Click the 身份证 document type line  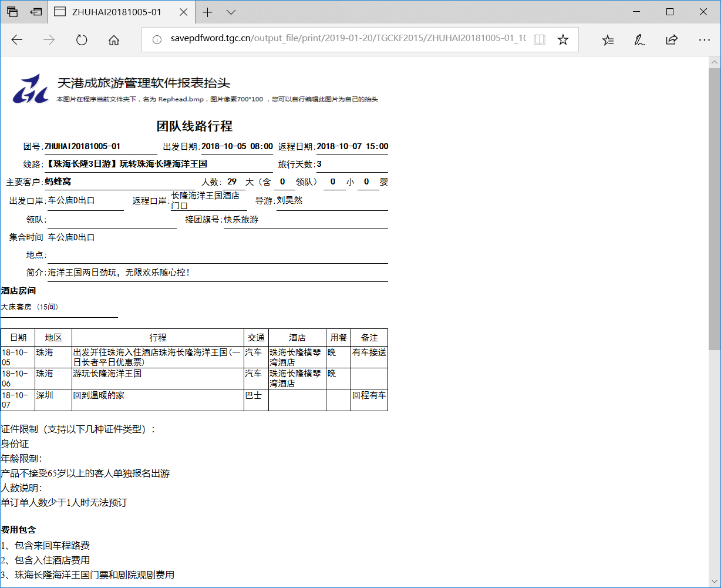(x=15, y=444)
